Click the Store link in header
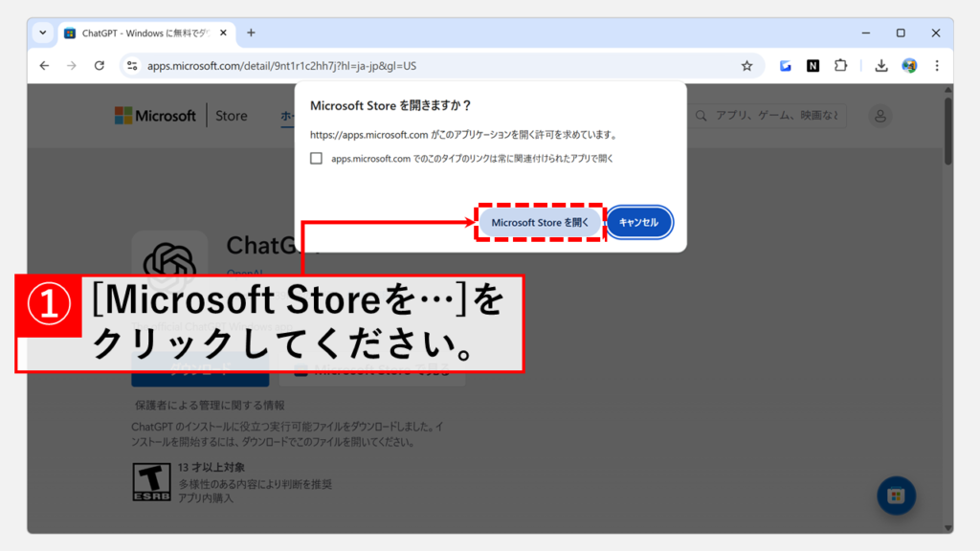The image size is (980, 551). click(x=232, y=116)
